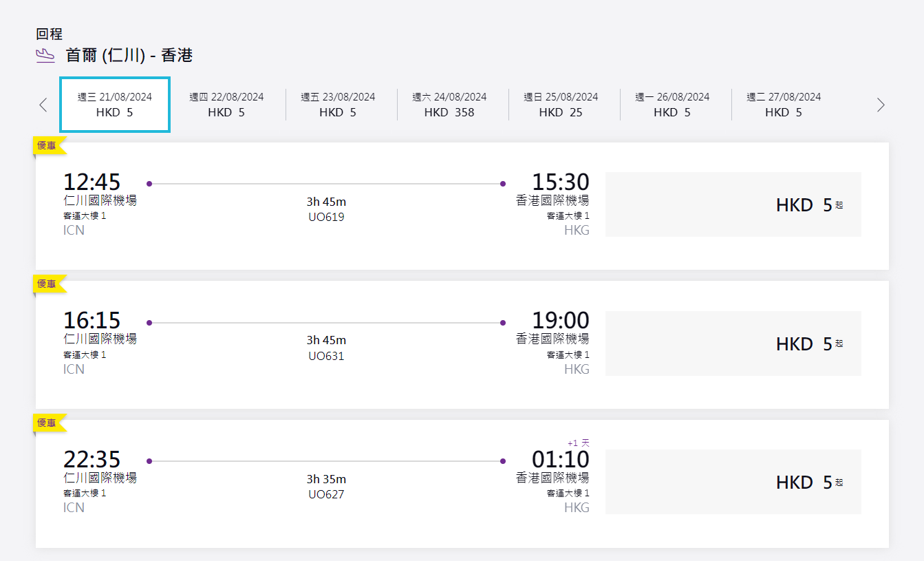
Task: Click the return flight airplane icon
Action: [45, 56]
